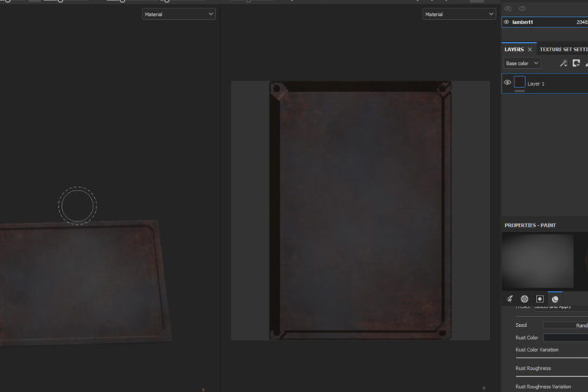Click the brush preview in Properties - Paint

[x=537, y=261]
